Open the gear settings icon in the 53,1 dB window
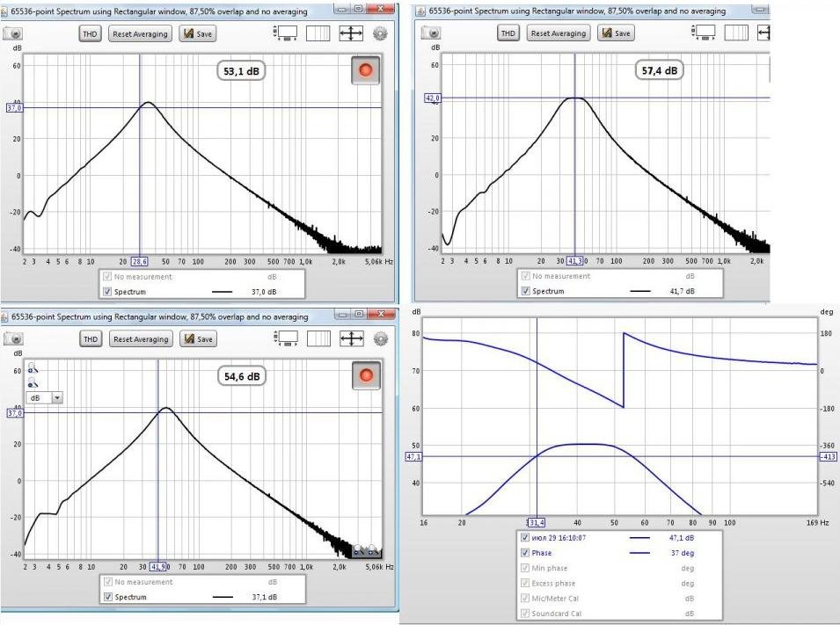Image resolution: width=840 pixels, height=625 pixels. click(x=380, y=33)
